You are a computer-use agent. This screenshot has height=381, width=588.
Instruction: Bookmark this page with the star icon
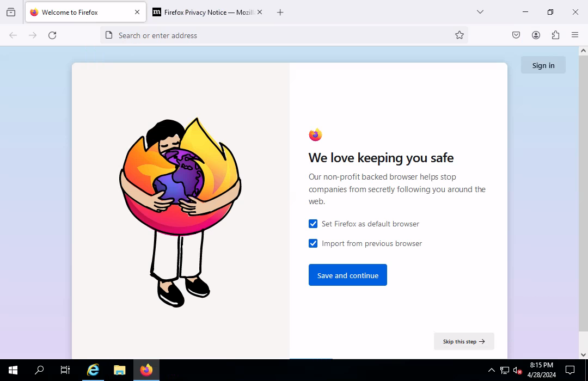[460, 35]
